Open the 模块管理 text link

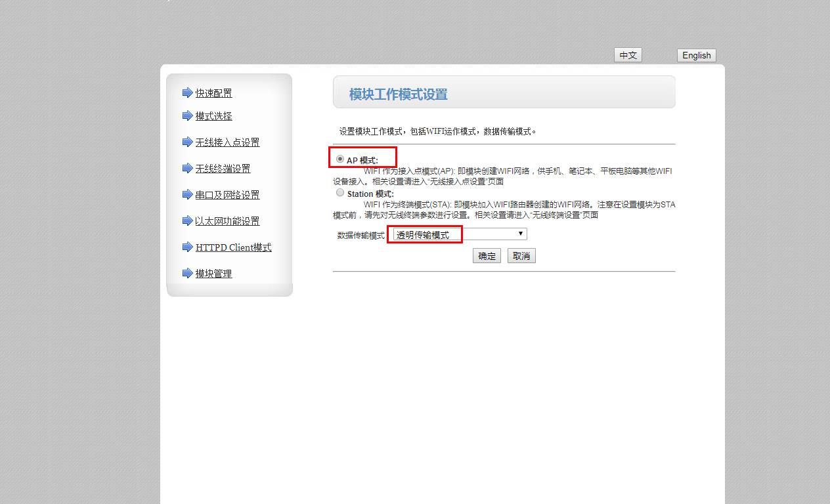[x=213, y=274]
